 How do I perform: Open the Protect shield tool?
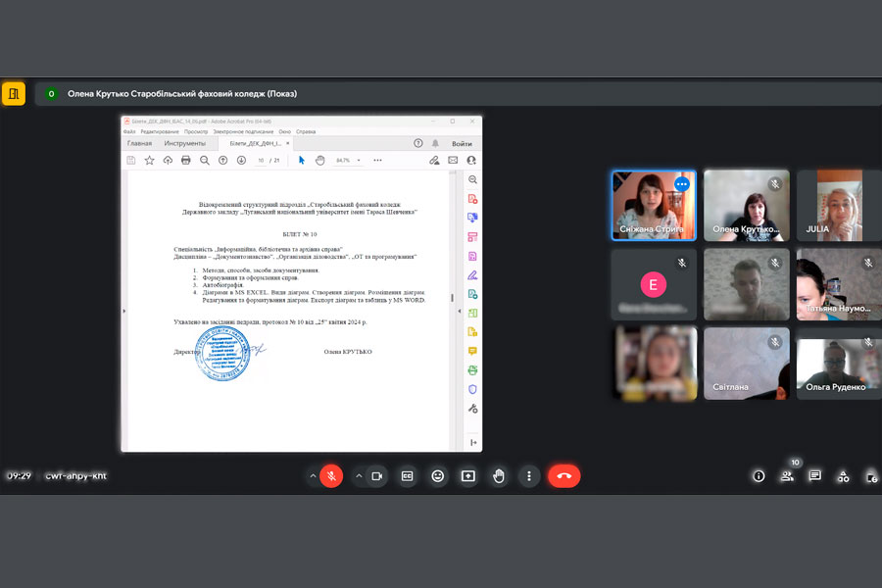(472, 389)
